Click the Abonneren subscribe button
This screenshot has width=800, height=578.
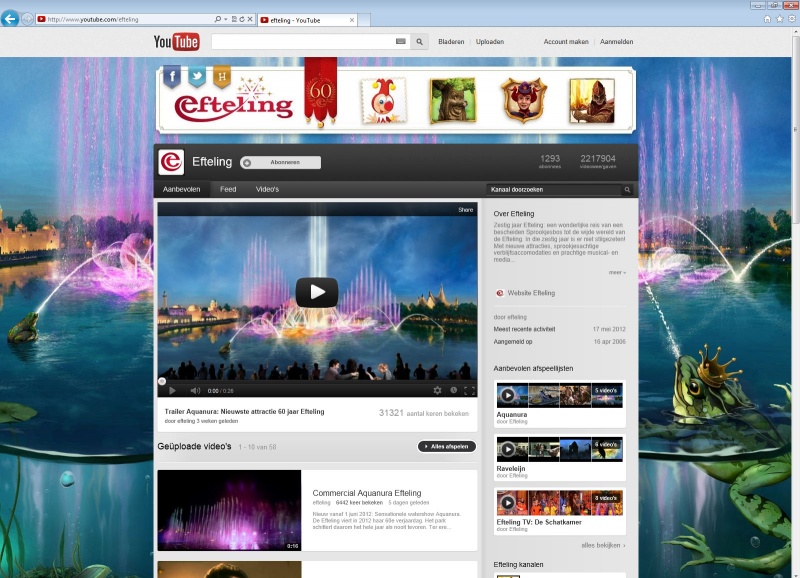[281, 162]
